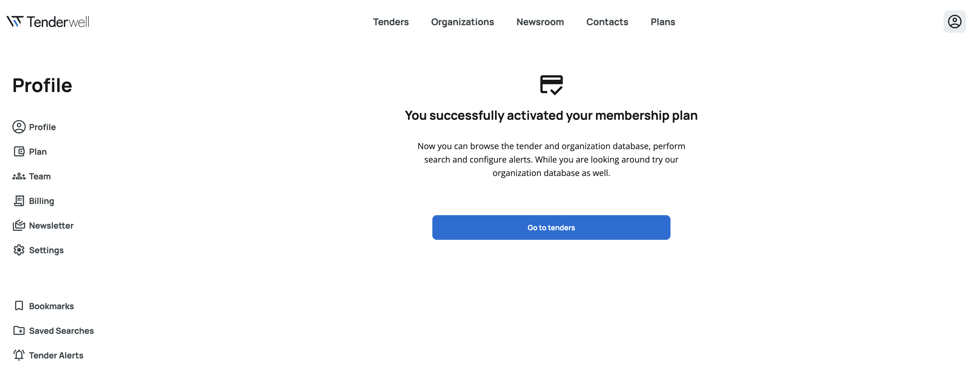The width and height of the screenshot is (980, 385).
Task: Click the Settings gear icon
Action: pos(19,250)
